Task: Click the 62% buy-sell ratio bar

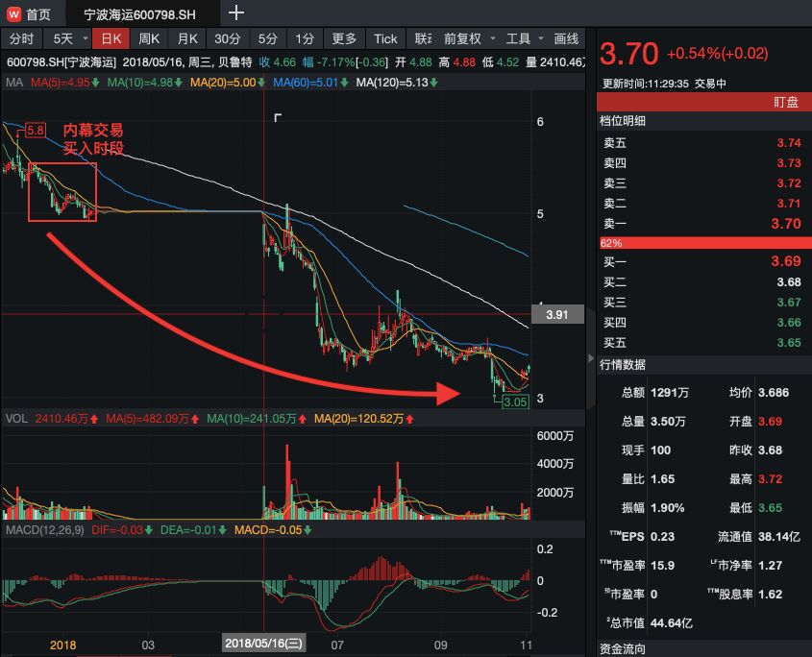Action: pos(704,243)
